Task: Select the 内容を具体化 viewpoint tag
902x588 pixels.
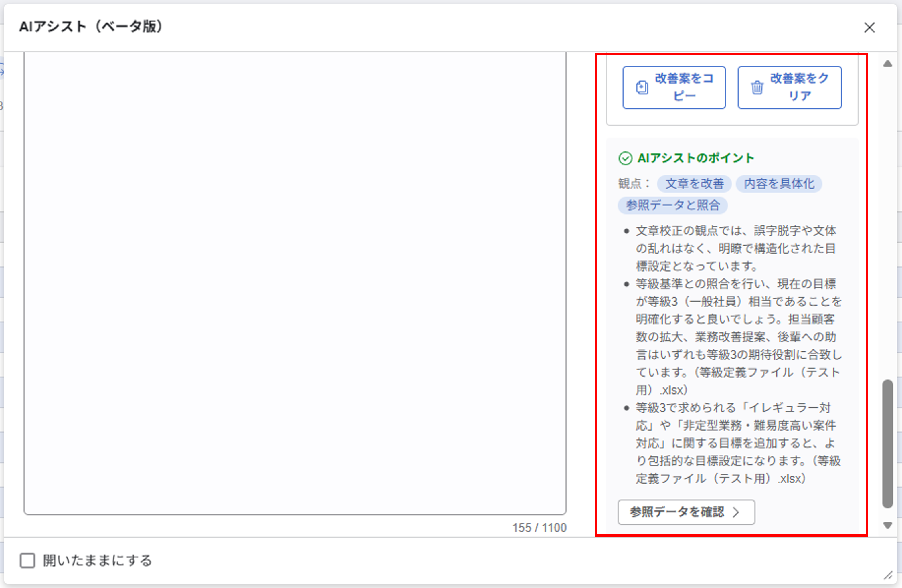Action: [x=779, y=184]
